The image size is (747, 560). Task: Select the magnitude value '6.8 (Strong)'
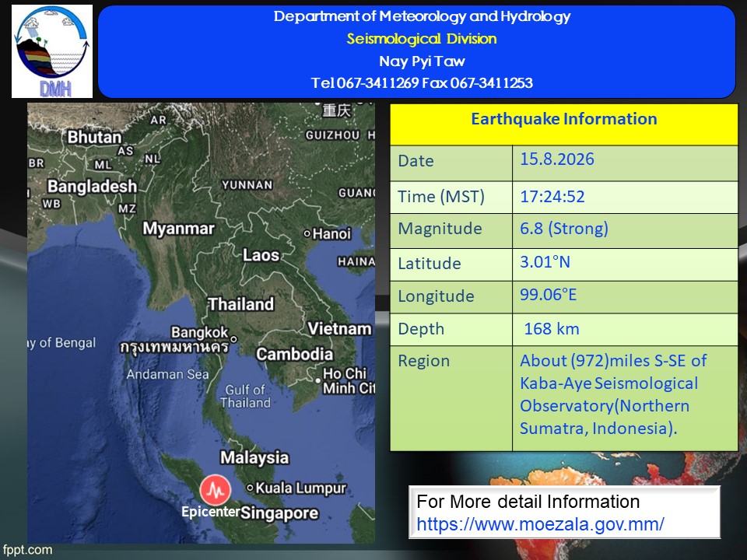click(x=564, y=229)
